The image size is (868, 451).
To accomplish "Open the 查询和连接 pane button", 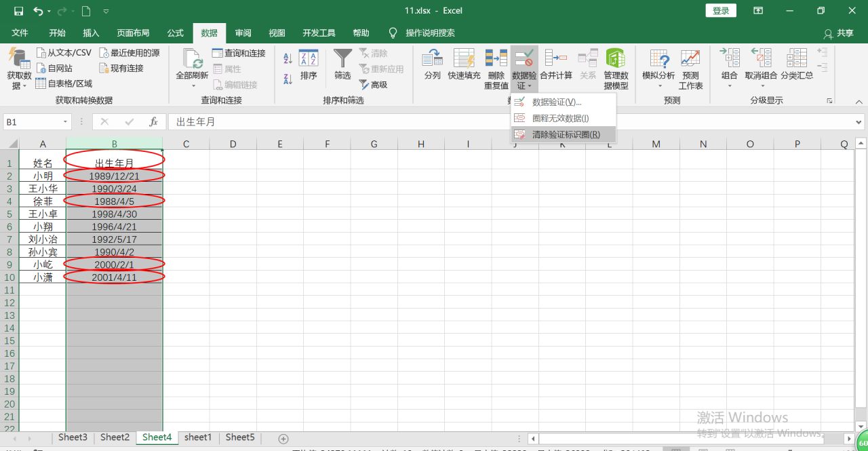I will coord(239,53).
